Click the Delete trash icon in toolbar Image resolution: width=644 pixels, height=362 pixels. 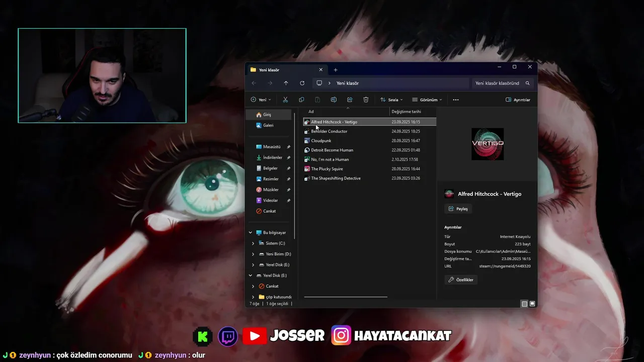[x=366, y=100]
